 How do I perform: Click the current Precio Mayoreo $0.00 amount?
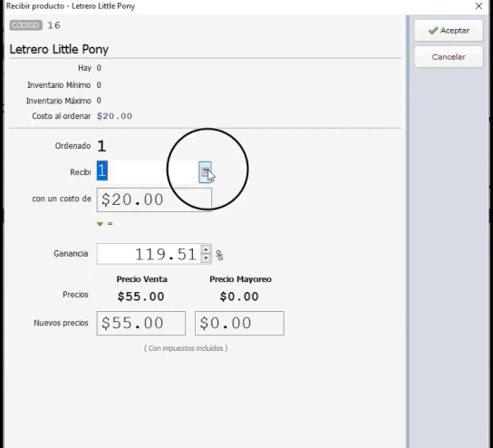pos(239,297)
